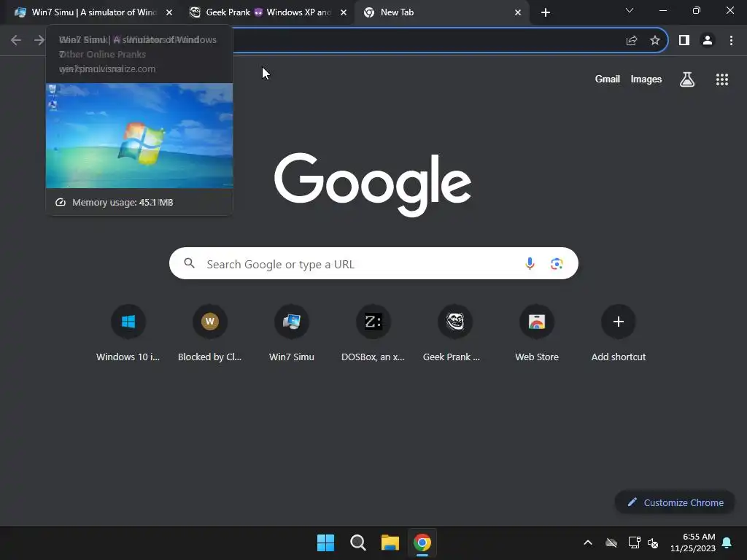Viewport: 747px width, 560px height.
Task: Search by image with Google Lens icon
Action: (557, 263)
